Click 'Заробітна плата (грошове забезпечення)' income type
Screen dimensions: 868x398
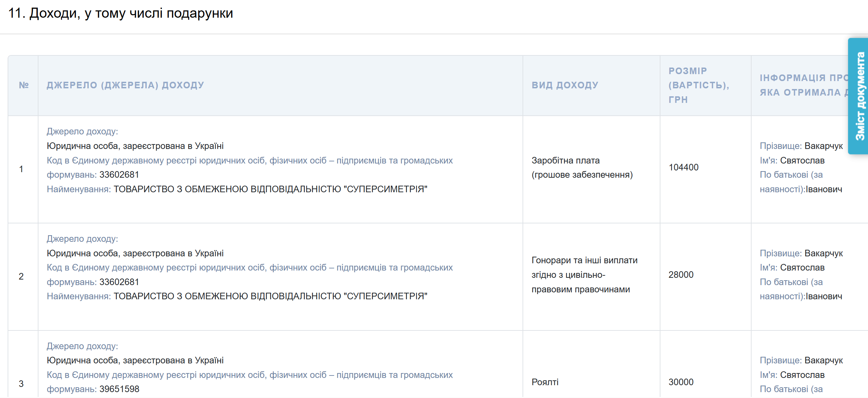tap(582, 168)
